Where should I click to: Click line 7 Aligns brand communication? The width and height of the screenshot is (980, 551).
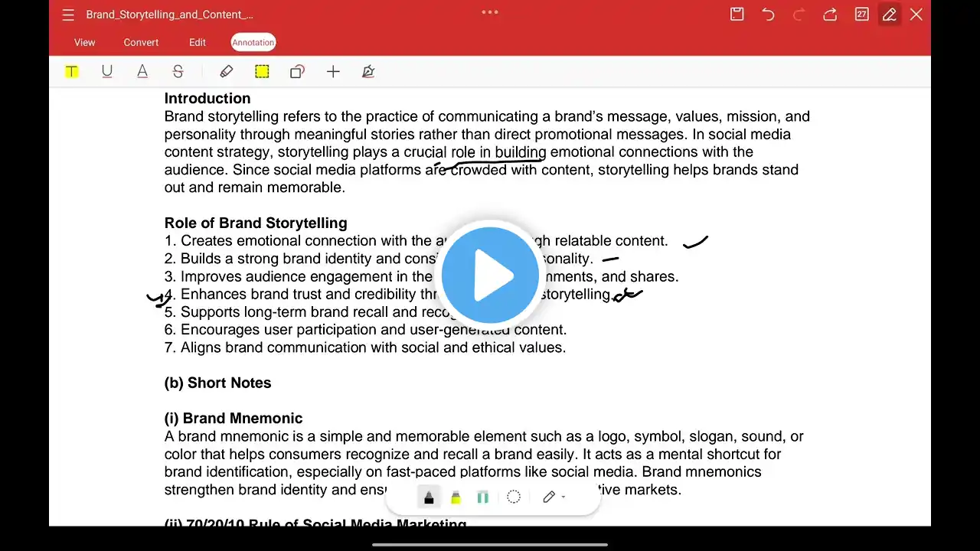pyautogui.click(x=365, y=347)
